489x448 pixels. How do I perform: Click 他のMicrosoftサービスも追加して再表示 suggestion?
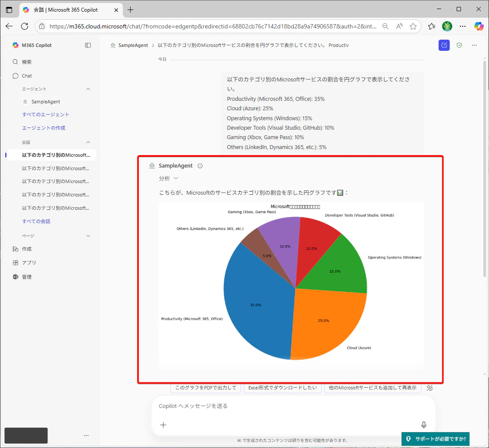(373, 388)
